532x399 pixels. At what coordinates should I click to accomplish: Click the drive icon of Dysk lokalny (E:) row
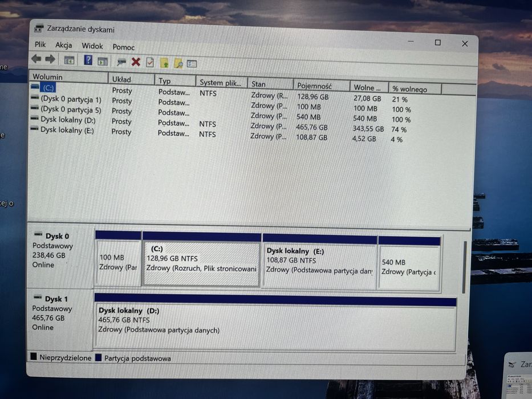pyautogui.click(x=34, y=129)
